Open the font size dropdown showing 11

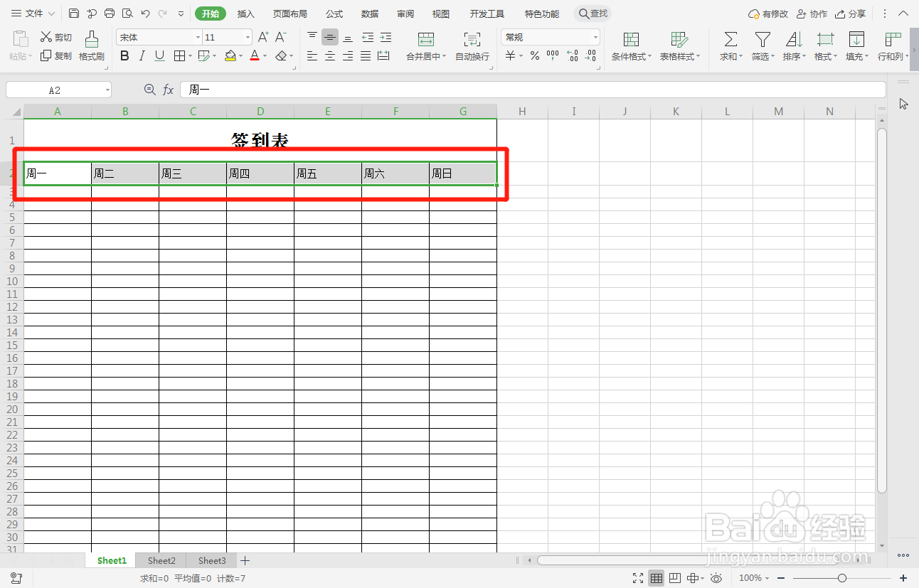248,38
